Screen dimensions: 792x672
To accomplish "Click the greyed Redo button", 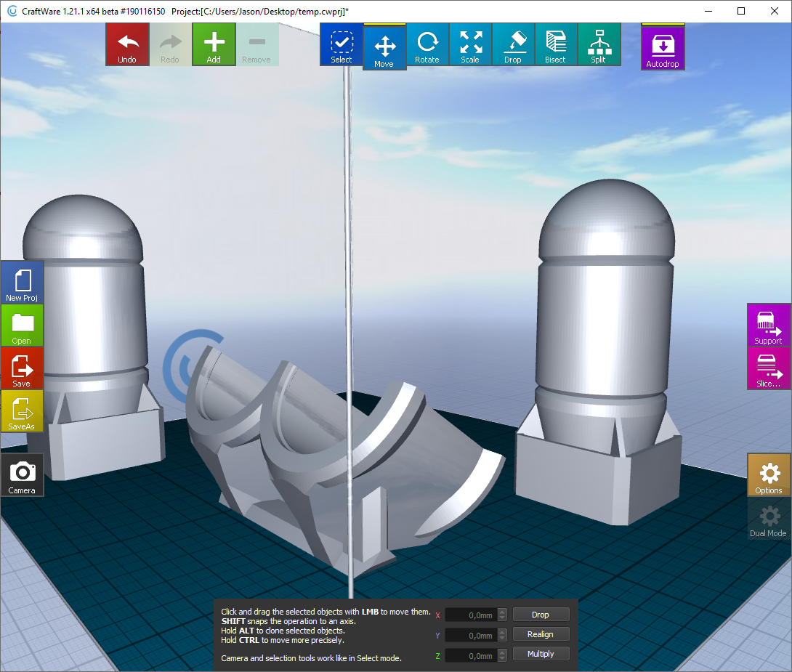I will coord(170,44).
